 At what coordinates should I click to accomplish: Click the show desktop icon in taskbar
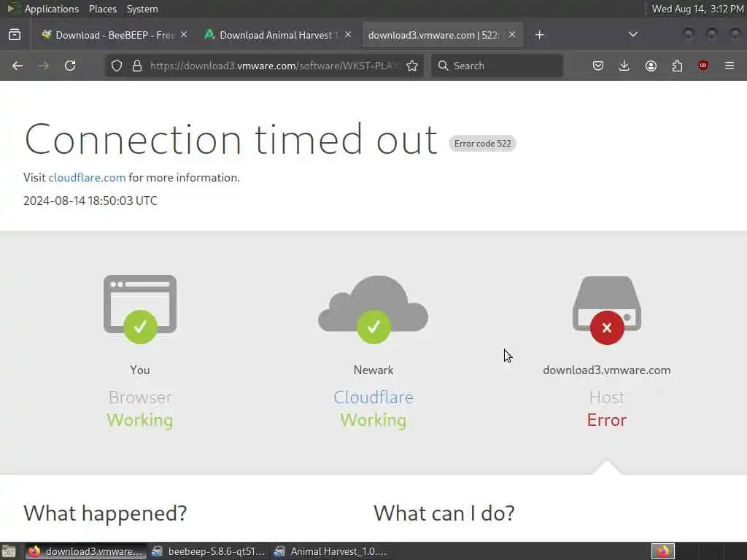[9, 551]
